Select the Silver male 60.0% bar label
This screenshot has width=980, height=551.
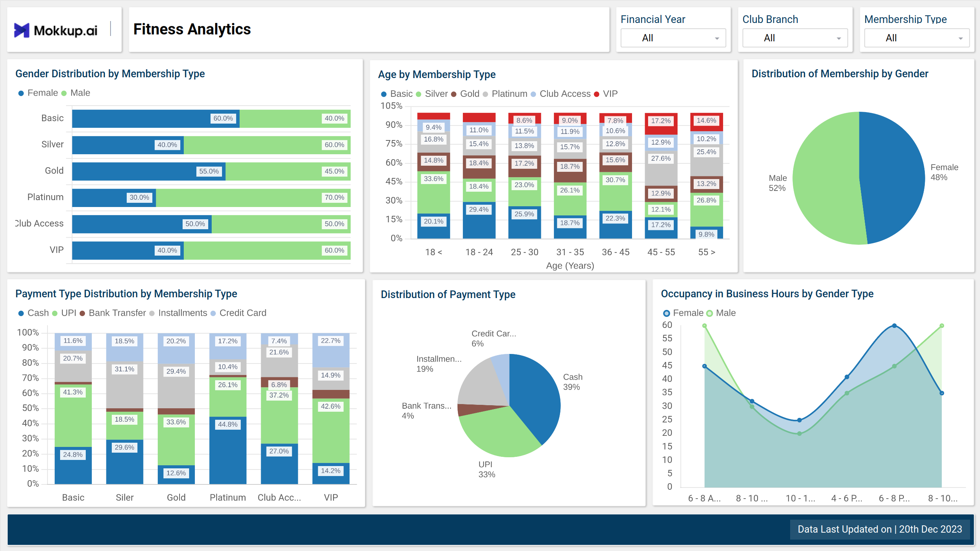[334, 145]
